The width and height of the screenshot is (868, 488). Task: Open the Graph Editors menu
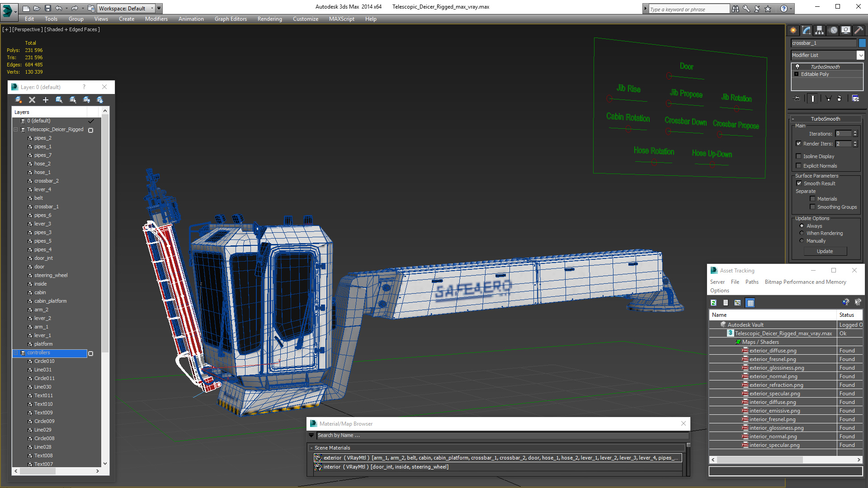click(231, 19)
